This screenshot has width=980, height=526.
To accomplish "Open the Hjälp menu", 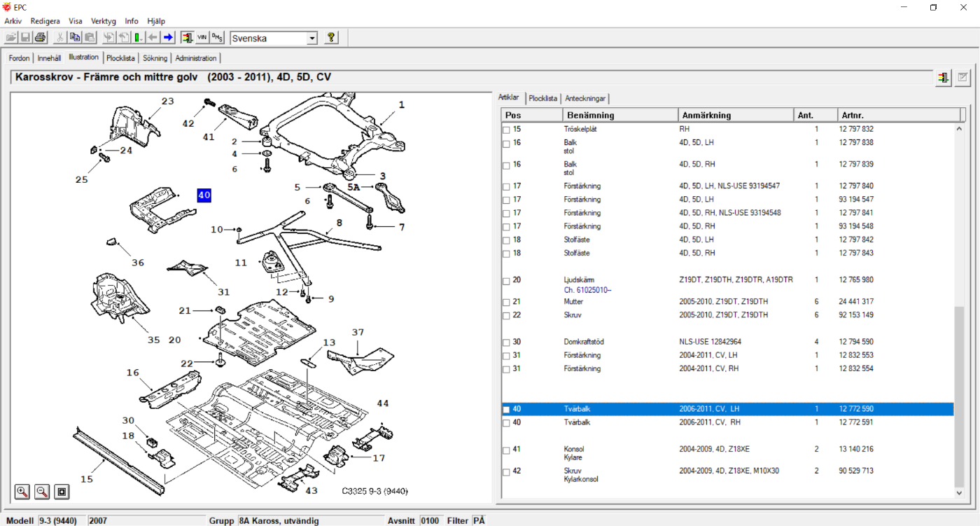I will pos(156,21).
